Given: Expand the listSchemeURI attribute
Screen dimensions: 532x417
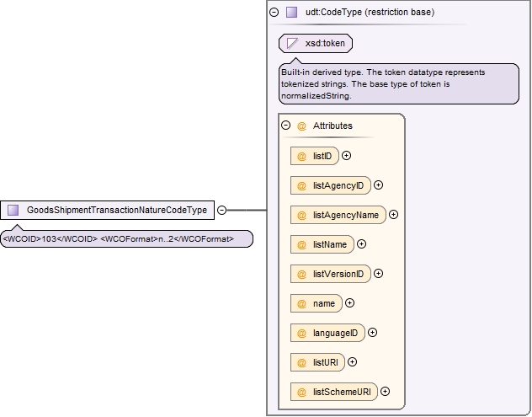Looking at the screenshot, I should [x=385, y=392].
